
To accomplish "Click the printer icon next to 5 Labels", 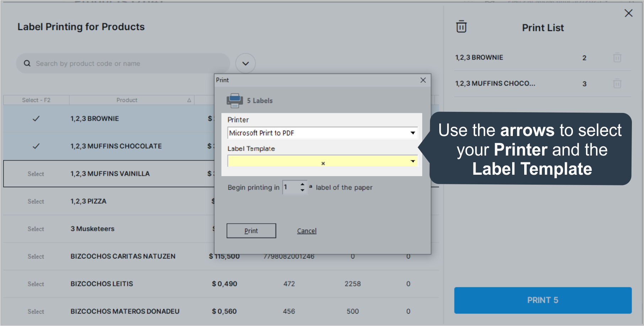I will tap(235, 100).
